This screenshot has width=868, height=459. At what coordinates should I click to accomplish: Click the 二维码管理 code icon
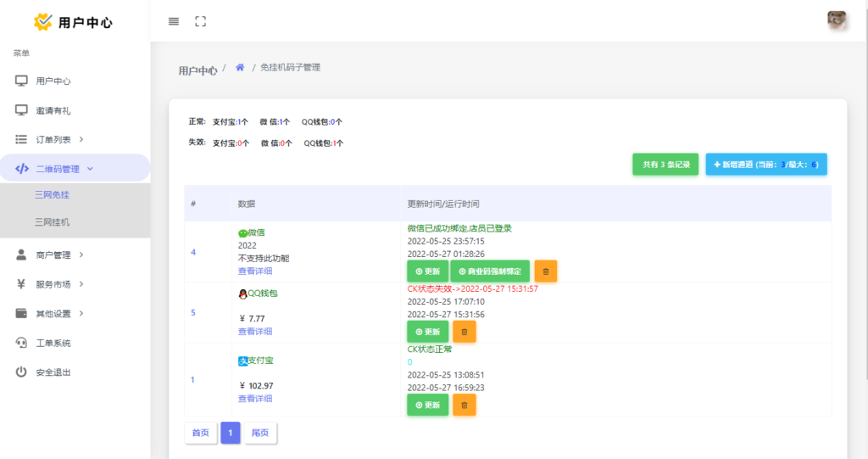click(21, 169)
